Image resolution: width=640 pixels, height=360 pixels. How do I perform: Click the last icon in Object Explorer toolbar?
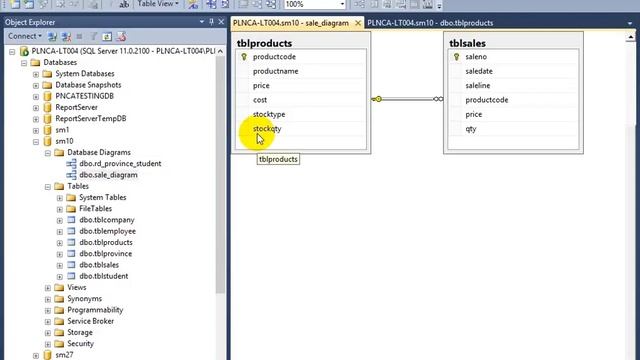121,36
